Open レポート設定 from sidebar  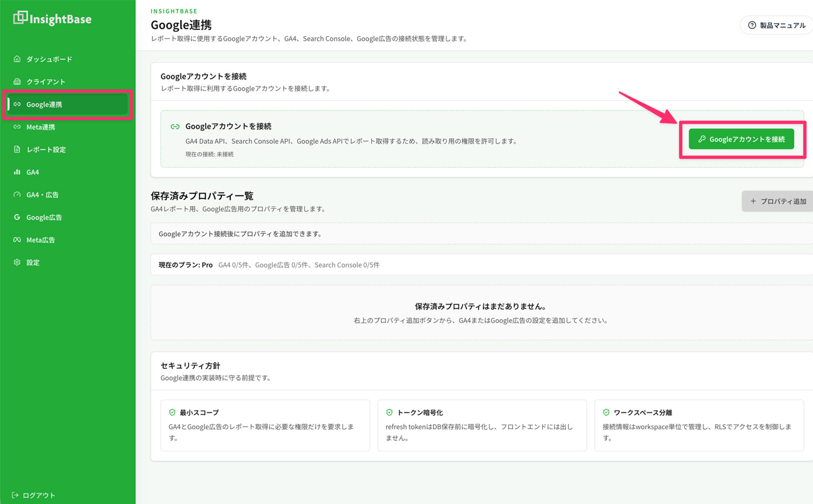(x=68, y=149)
